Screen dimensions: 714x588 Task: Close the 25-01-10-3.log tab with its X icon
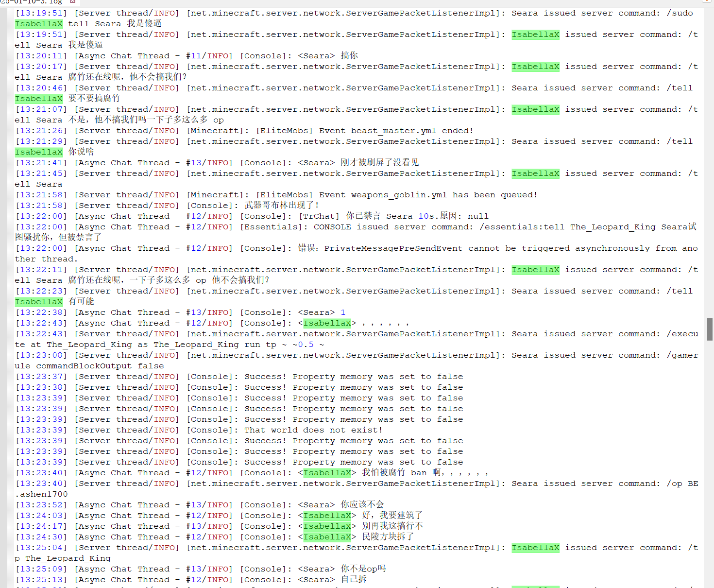[x=72, y=1]
